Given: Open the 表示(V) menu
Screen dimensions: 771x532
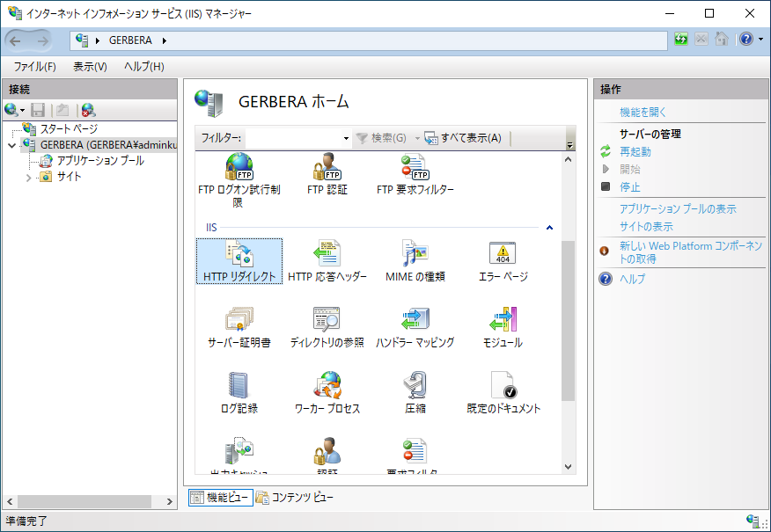Looking at the screenshot, I should point(90,66).
